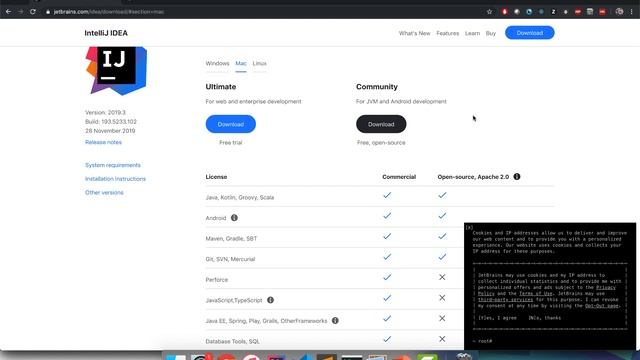Click info icon beside Java EE, Spring row
This screenshot has height=360, width=640.
click(335, 320)
